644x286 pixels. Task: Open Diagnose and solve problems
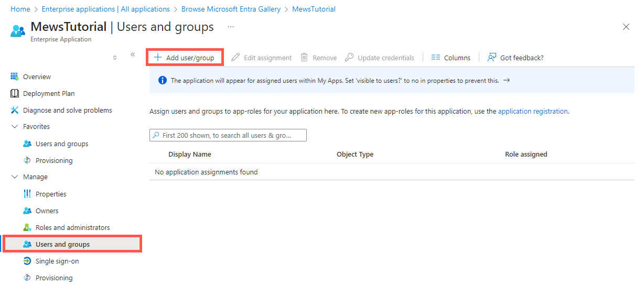[x=68, y=110]
